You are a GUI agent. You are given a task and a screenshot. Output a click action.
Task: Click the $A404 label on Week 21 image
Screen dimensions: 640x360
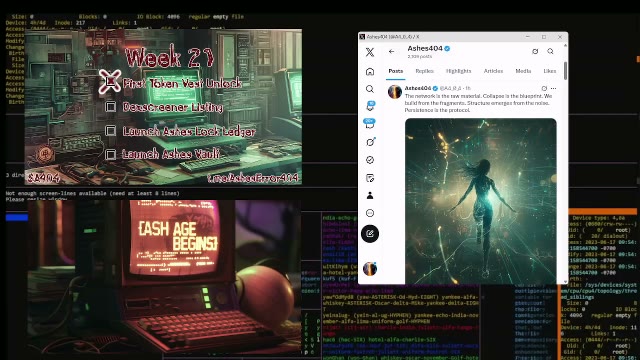click(x=44, y=178)
